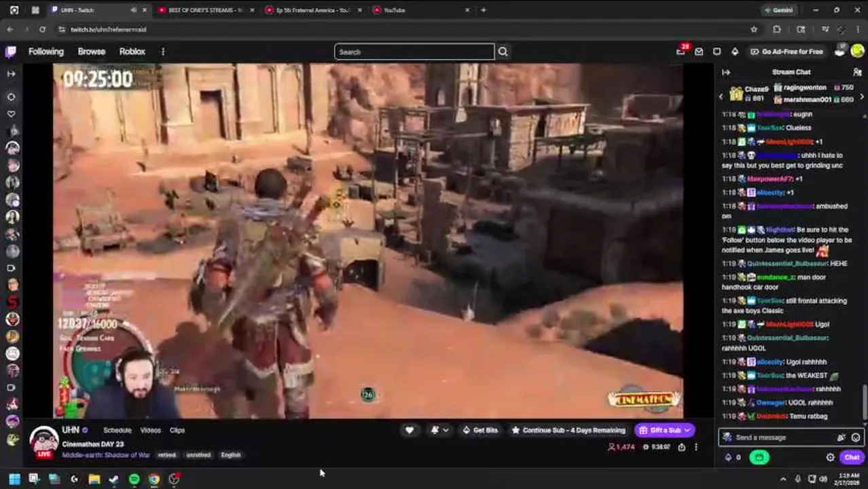Toggle the follow heart button

tap(410, 430)
